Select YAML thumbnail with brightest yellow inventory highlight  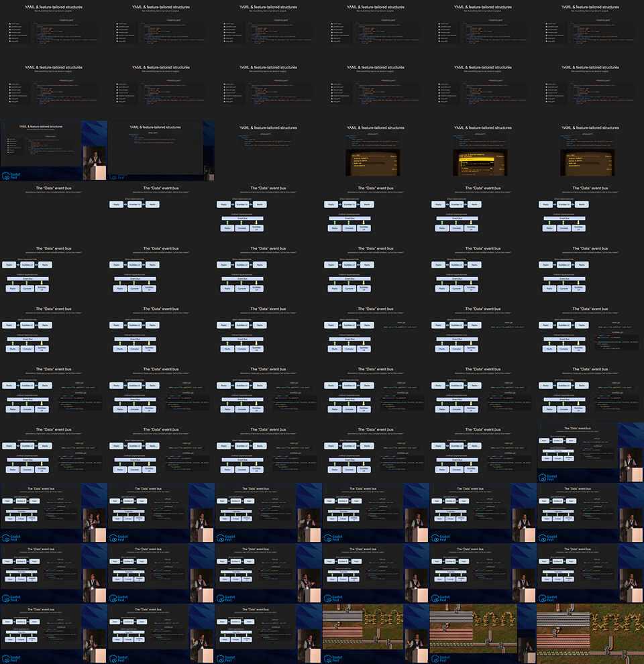pos(483,151)
